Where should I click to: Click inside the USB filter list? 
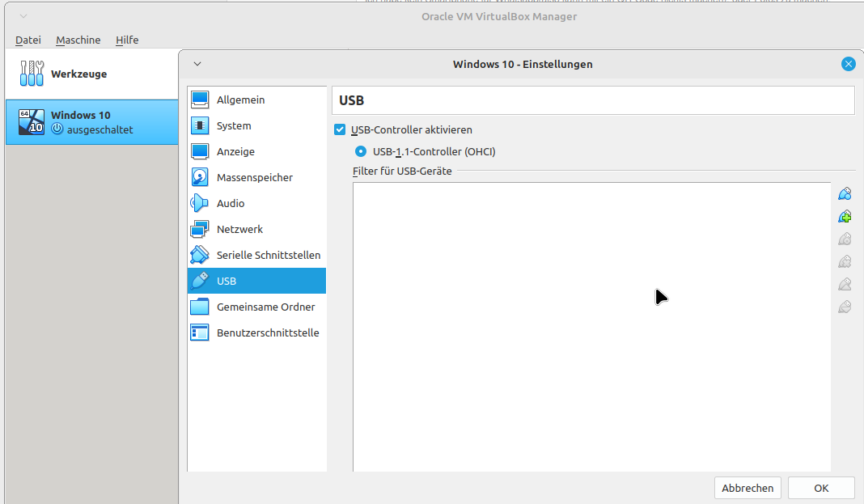pyautogui.click(x=592, y=327)
